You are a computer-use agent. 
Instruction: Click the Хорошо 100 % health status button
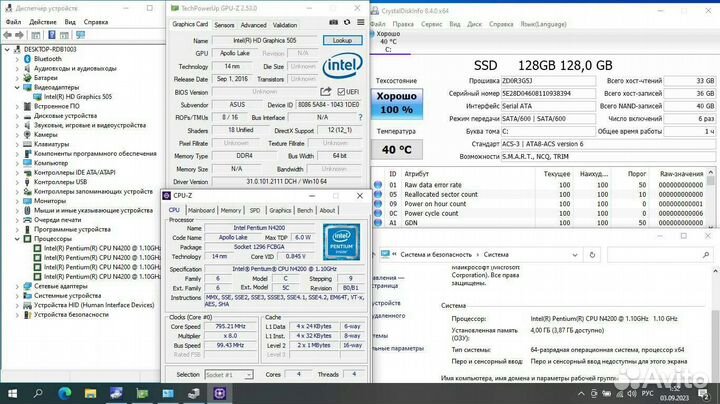[x=397, y=103]
